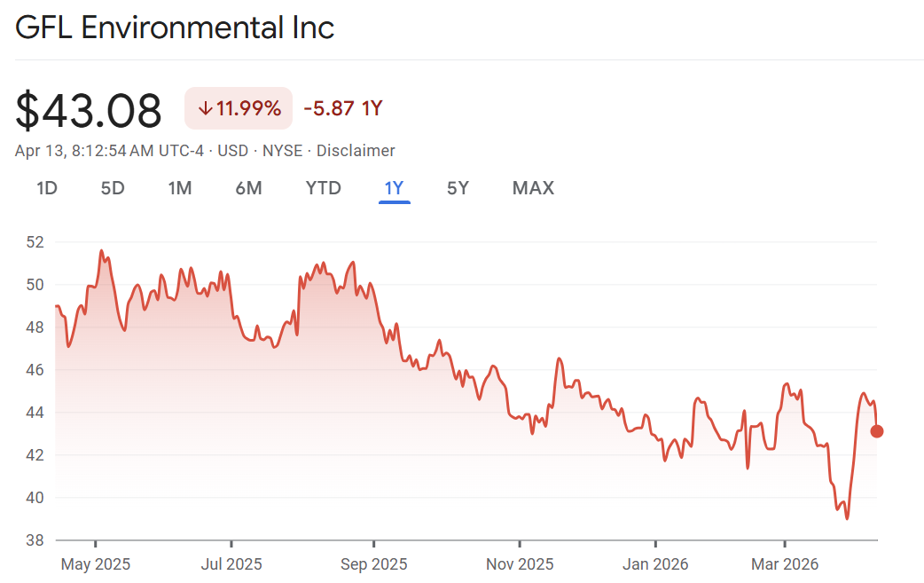Switch to the MAX range
This screenshot has height=583, width=924.
[533, 188]
